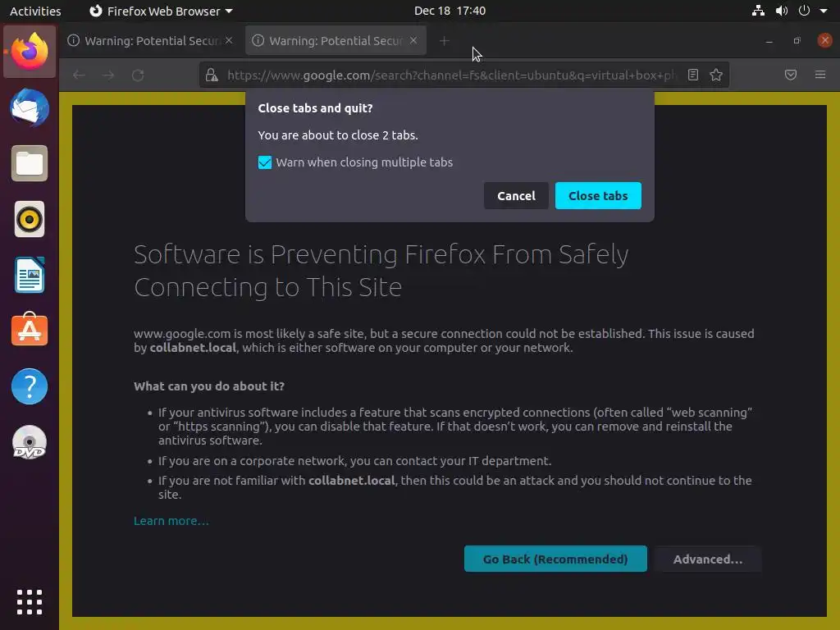The height and width of the screenshot is (630, 840).
Task: Click Cancel in the close tabs dialog
Action: (x=516, y=195)
